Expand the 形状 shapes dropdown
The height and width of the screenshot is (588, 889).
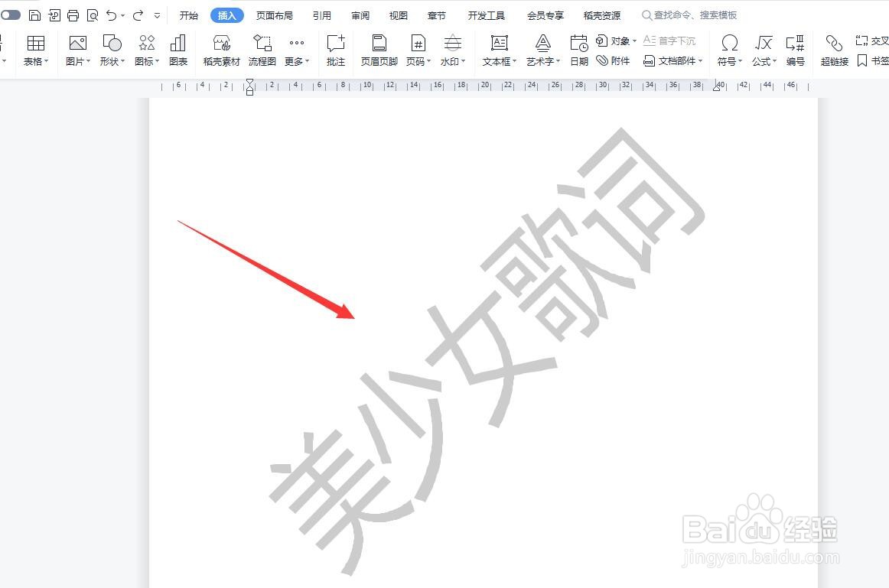coord(112,50)
